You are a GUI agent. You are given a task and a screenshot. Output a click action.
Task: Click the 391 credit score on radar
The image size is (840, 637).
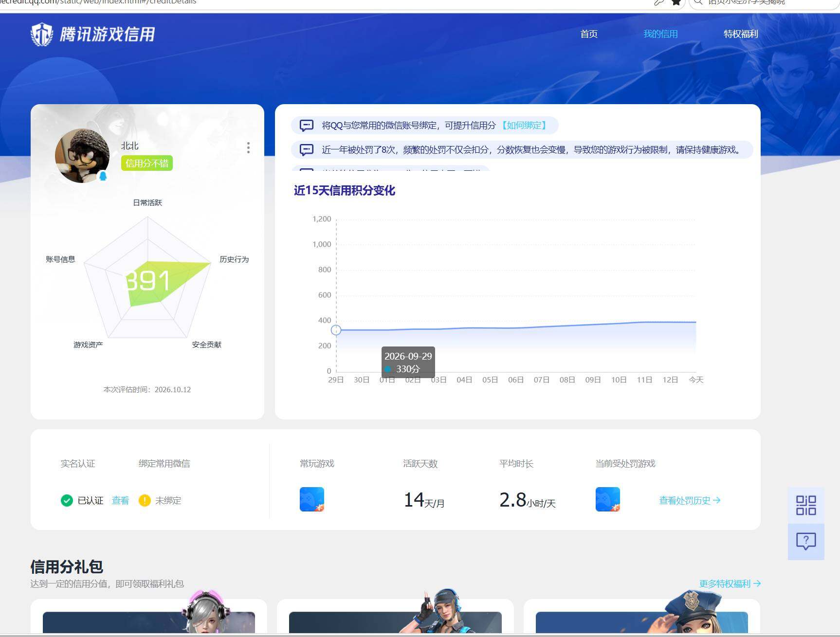[x=147, y=281]
